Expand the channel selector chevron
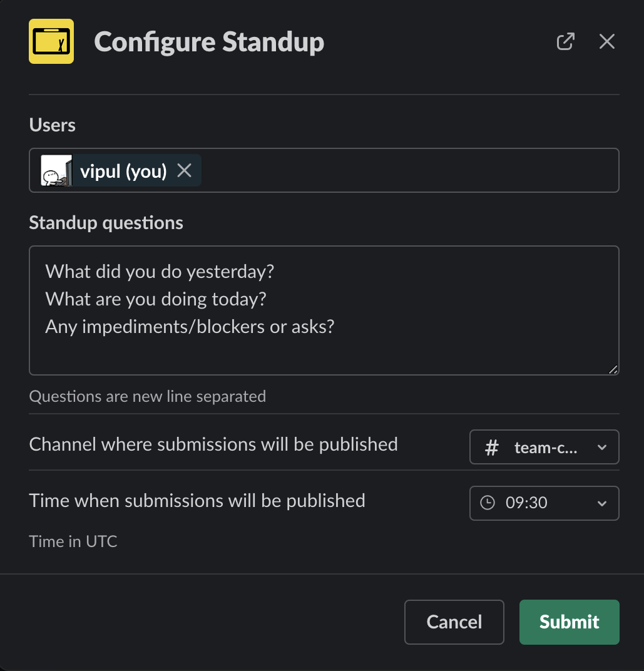 pyautogui.click(x=602, y=448)
